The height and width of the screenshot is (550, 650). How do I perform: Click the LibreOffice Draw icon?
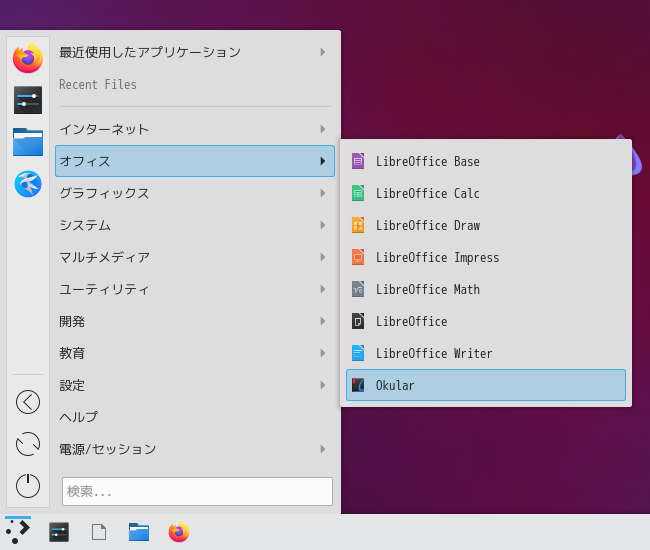358,225
